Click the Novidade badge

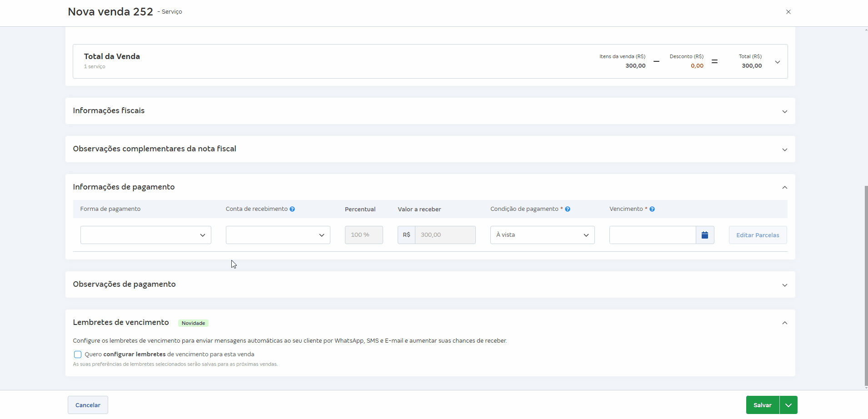pyautogui.click(x=193, y=323)
